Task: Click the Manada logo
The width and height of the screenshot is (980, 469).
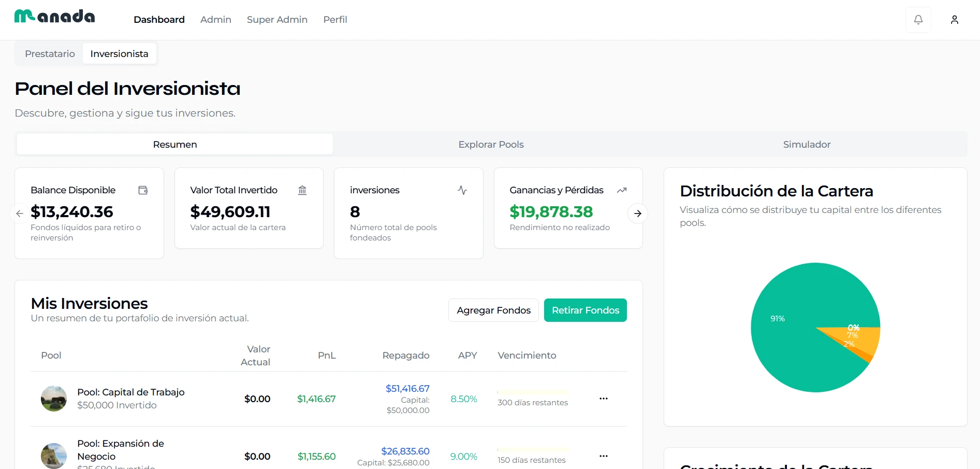Action: click(54, 17)
